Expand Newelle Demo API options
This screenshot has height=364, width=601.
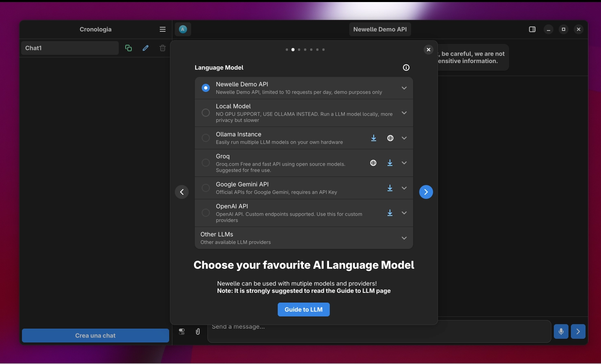[404, 88]
